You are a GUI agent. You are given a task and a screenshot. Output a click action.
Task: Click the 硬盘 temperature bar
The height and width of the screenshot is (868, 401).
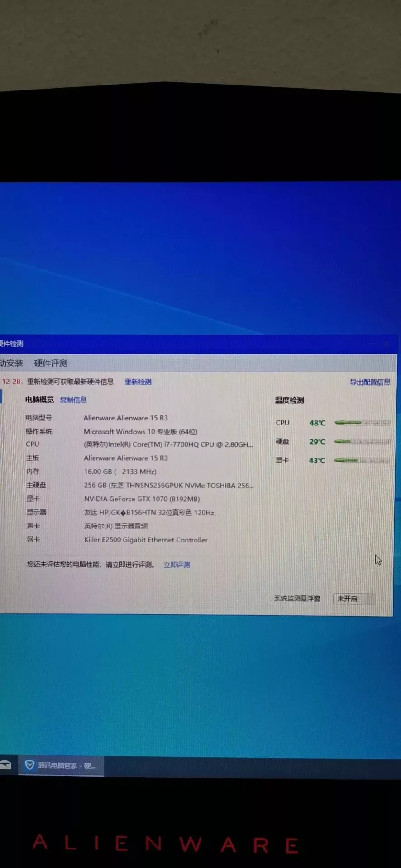(362, 441)
